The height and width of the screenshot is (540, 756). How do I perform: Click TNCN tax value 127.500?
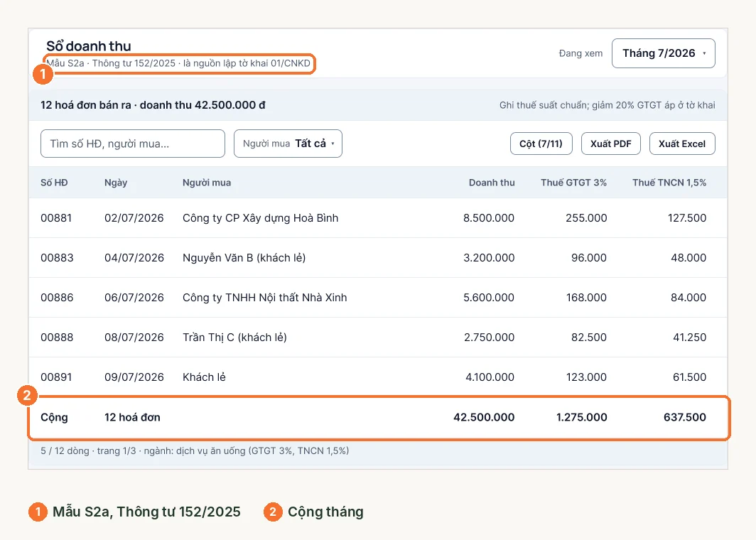[687, 218]
